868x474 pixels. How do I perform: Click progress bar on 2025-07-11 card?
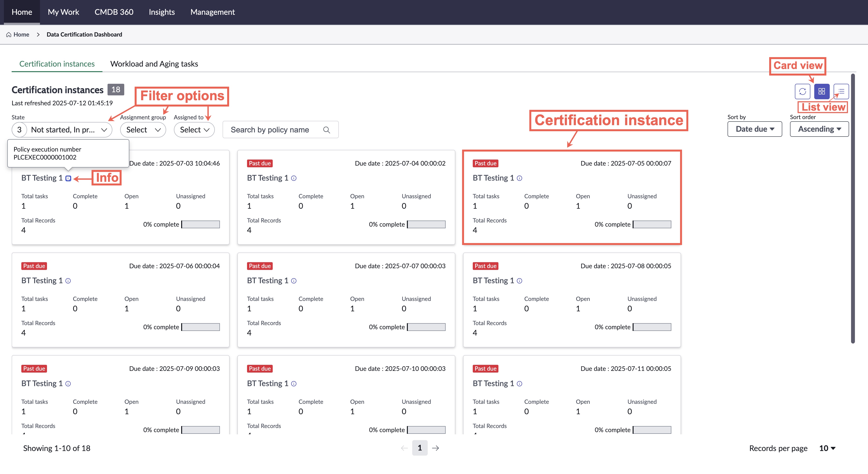[x=652, y=430]
